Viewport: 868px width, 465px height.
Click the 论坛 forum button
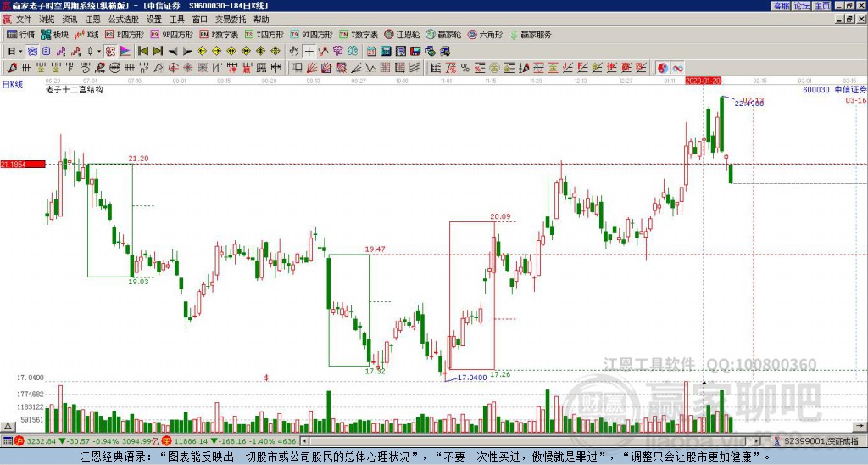tap(801, 6)
